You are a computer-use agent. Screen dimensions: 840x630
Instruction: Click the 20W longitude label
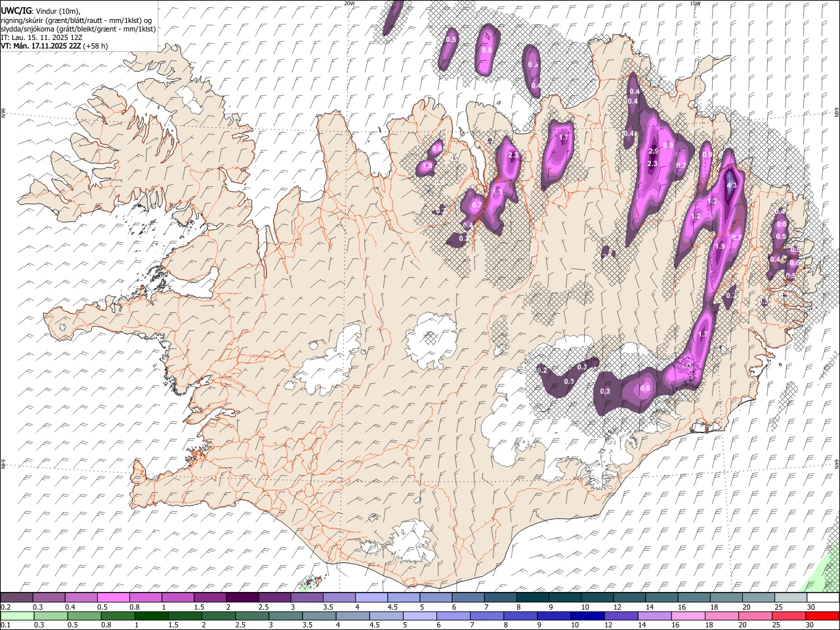[349, 3]
